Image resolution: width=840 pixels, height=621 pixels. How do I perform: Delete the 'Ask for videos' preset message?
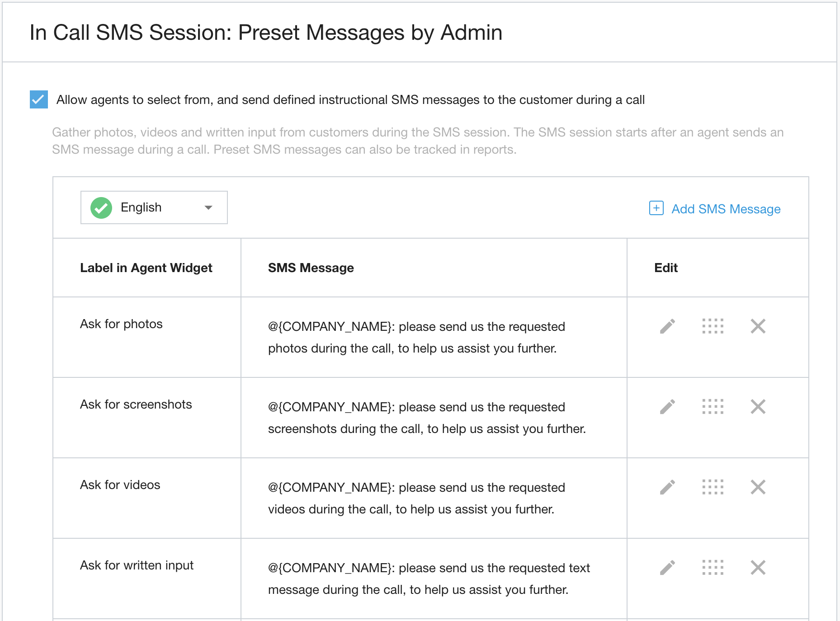pos(758,487)
